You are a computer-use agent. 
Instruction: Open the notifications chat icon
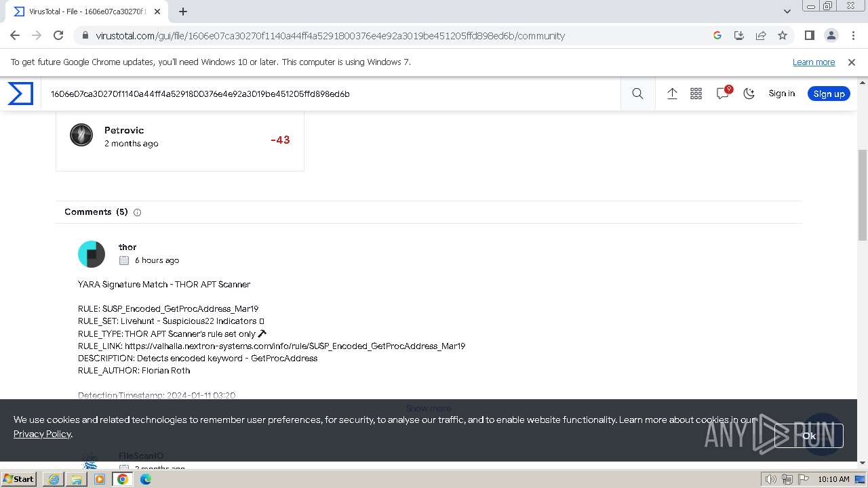tap(723, 94)
